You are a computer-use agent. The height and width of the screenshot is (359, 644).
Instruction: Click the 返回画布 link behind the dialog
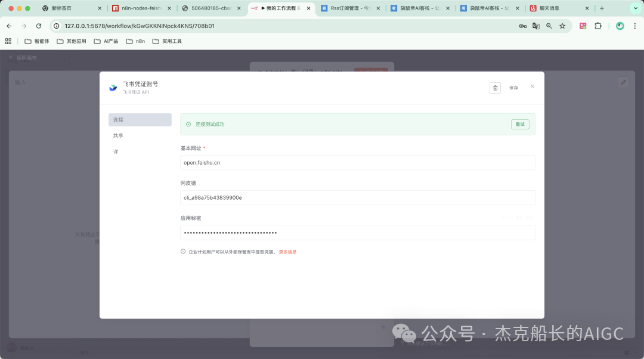click(x=23, y=58)
